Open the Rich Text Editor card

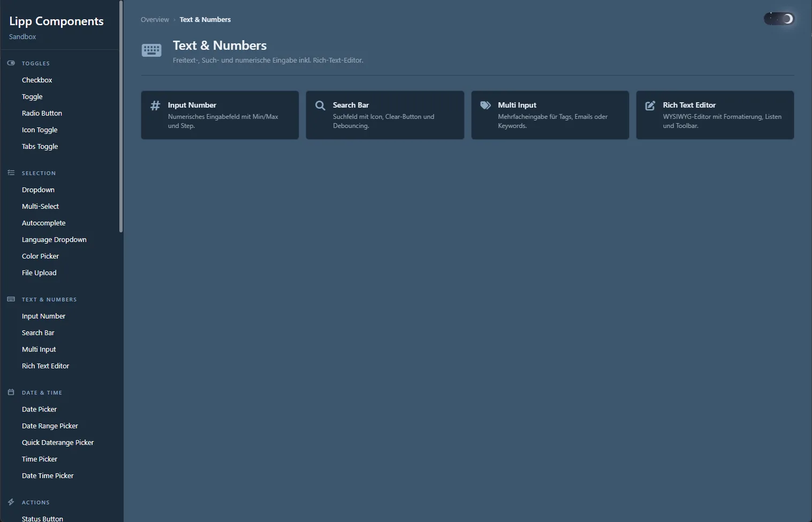tap(715, 115)
